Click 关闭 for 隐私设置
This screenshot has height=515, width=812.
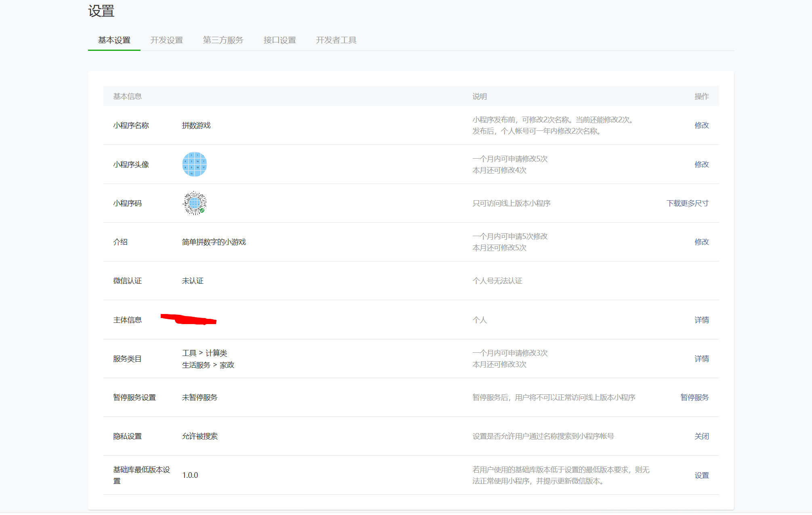pyautogui.click(x=701, y=436)
